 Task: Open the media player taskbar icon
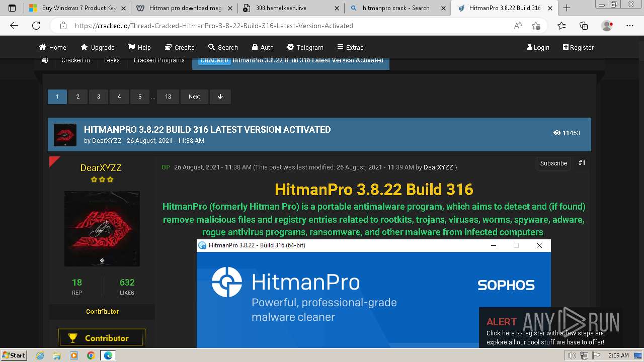tap(74, 355)
